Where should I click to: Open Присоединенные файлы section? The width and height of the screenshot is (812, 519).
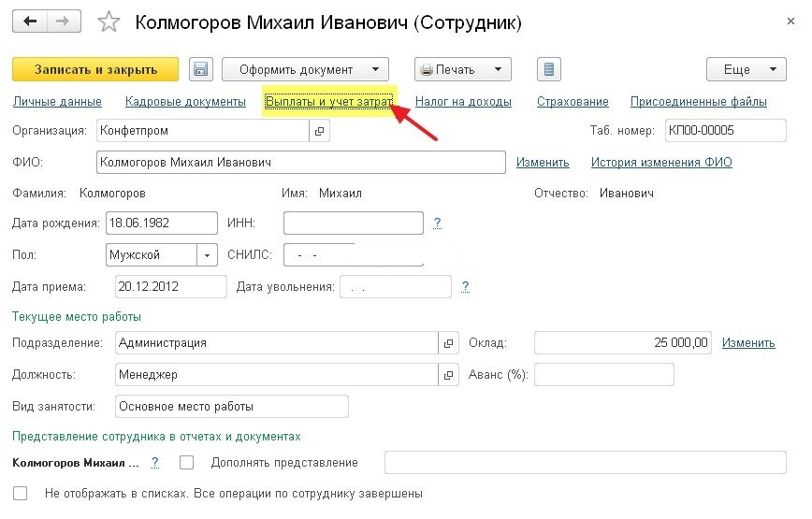coord(699,102)
